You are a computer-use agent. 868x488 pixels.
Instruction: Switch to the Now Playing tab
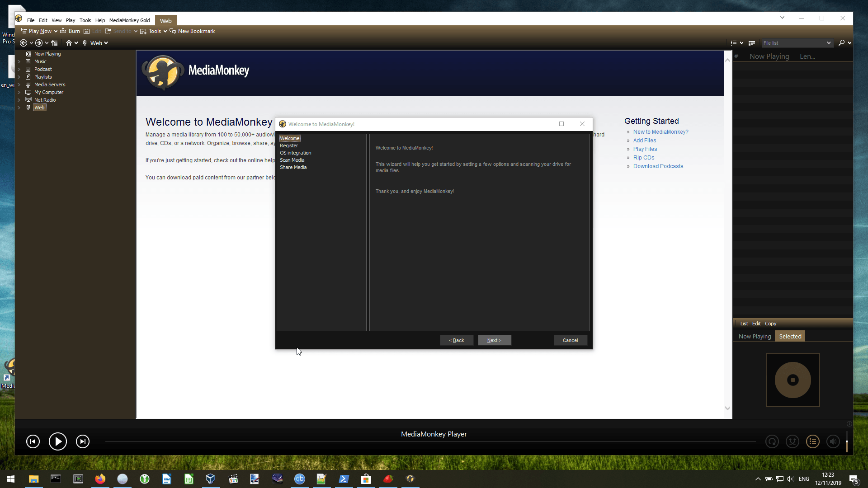[x=755, y=336]
